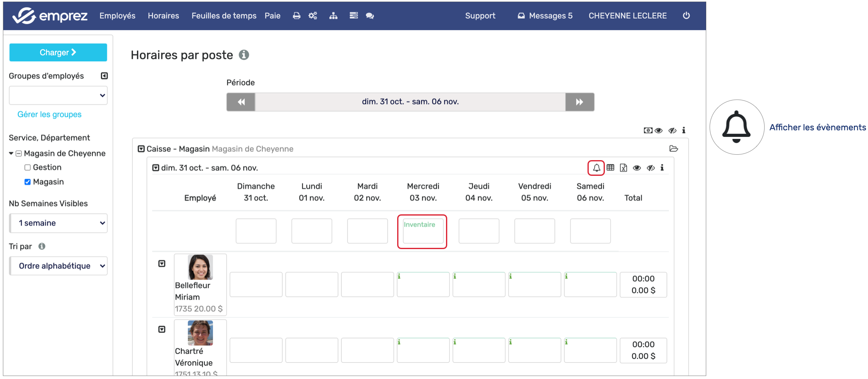The image size is (868, 379).
Task: Click the info icon in the week toolbar
Action: pyautogui.click(x=662, y=168)
